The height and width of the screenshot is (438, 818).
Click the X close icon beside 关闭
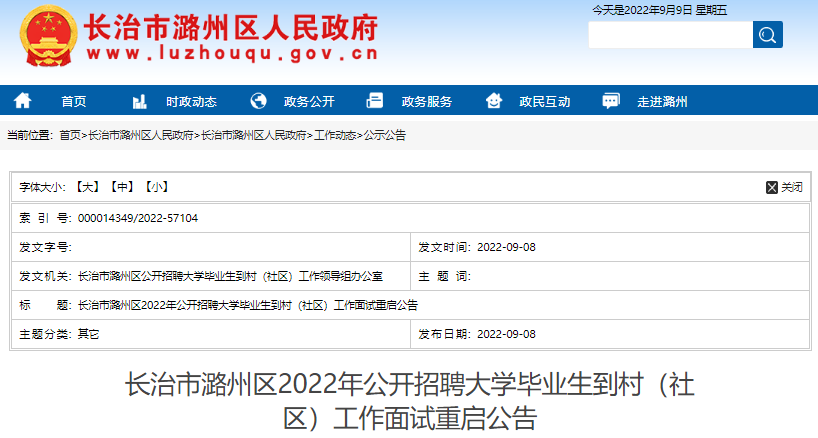pos(772,187)
